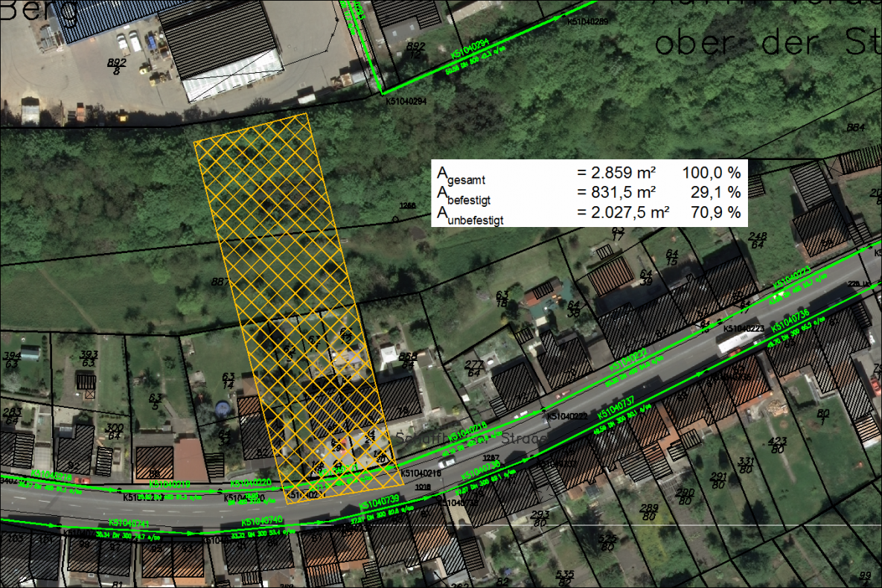This screenshot has height=588, width=882.
Task: Click the blue round pool in garden
Action: click(223, 409)
